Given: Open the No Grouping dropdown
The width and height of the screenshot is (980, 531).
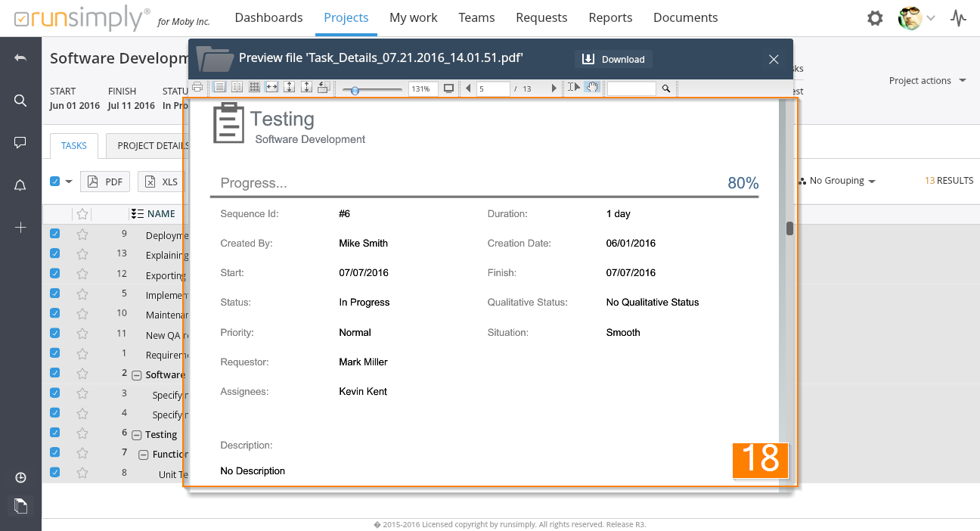Looking at the screenshot, I should 837,181.
